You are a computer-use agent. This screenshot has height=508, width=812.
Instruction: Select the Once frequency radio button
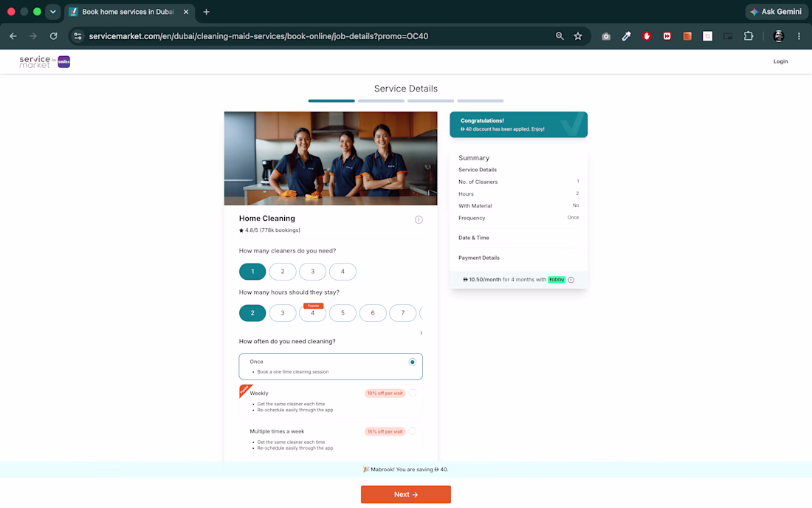(x=412, y=362)
